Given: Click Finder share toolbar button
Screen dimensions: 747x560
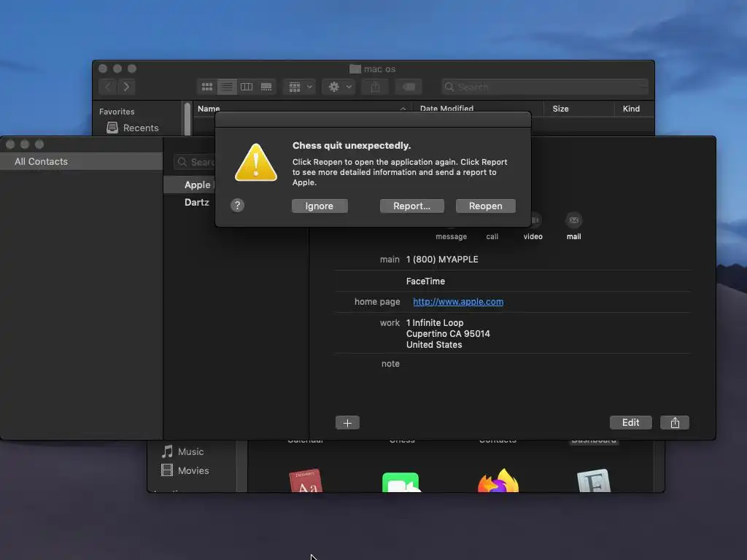Looking at the screenshot, I should tap(376, 87).
